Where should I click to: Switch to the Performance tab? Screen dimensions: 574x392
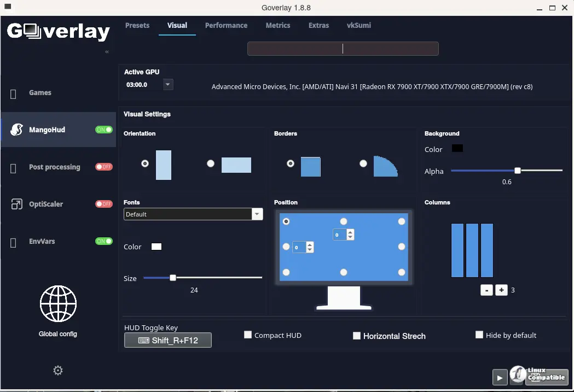(x=226, y=25)
